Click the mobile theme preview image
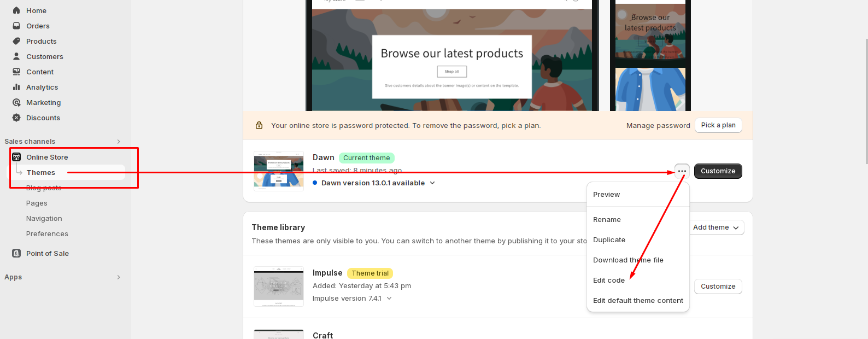The width and height of the screenshot is (868, 339). pyautogui.click(x=650, y=55)
